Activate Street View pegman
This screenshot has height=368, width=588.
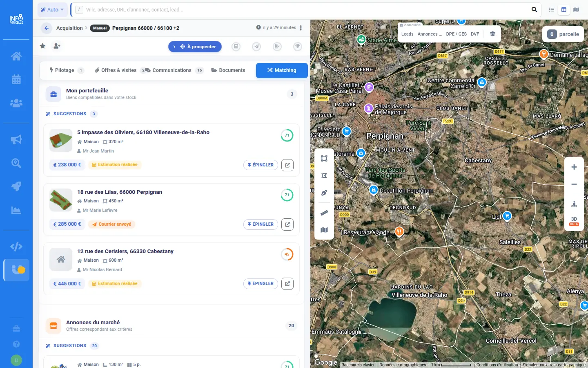574,204
